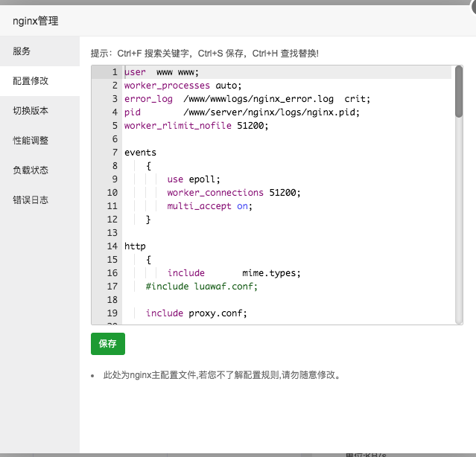Click the 'worker_connections 51200;' line
The image size is (476, 457).
coord(234,193)
